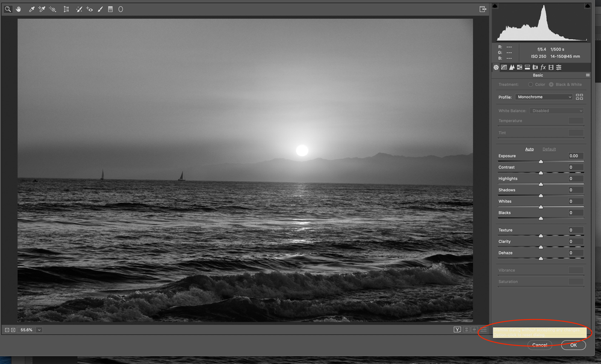
Task: Swap before/after settings icon
Action: click(467, 330)
